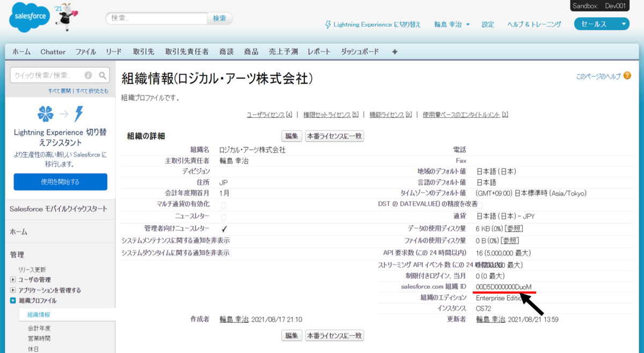644x353 pixels.
Task: Click the top 編集 button
Action: pos(292,136)
